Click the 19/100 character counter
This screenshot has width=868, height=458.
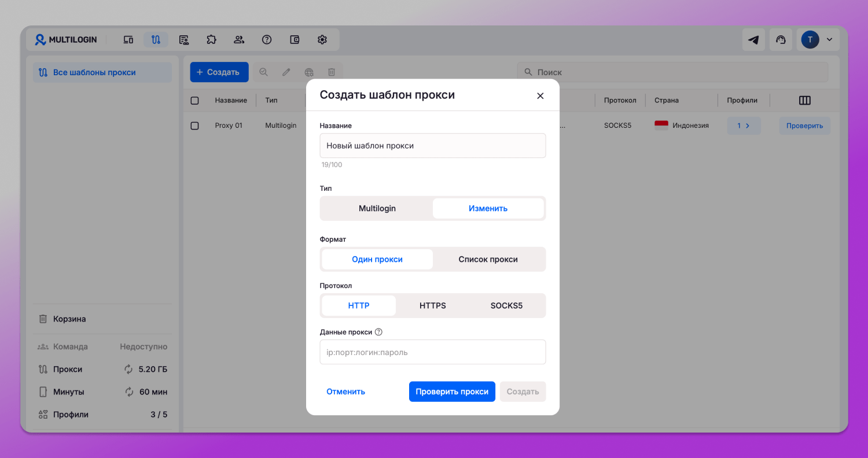332,165
